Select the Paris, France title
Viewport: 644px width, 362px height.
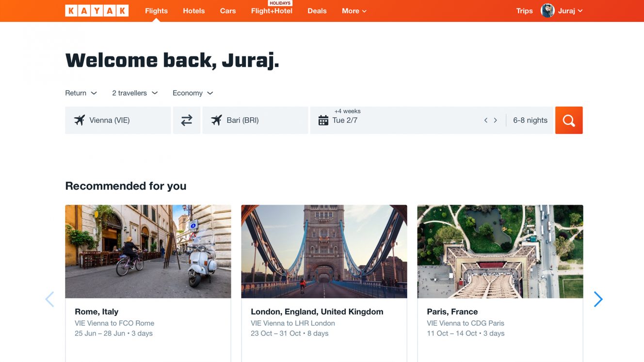(452, 312)
